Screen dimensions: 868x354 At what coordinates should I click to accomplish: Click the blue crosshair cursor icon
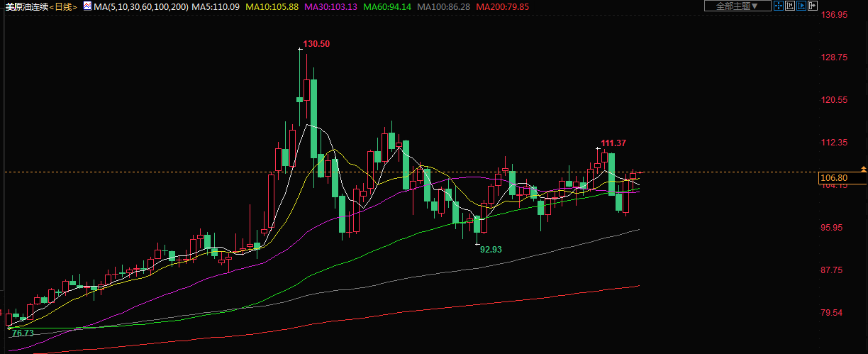[x=778, y=6]
